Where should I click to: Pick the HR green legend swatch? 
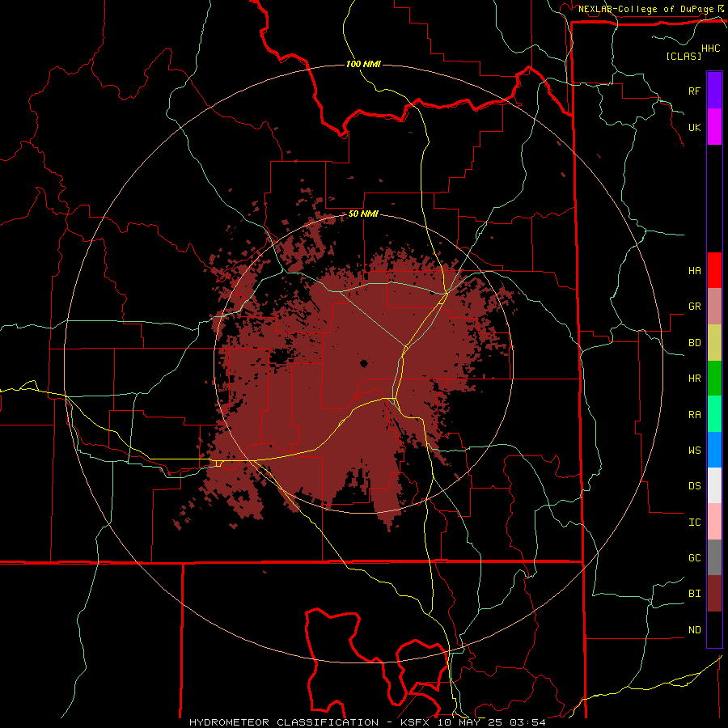(714, 379)
